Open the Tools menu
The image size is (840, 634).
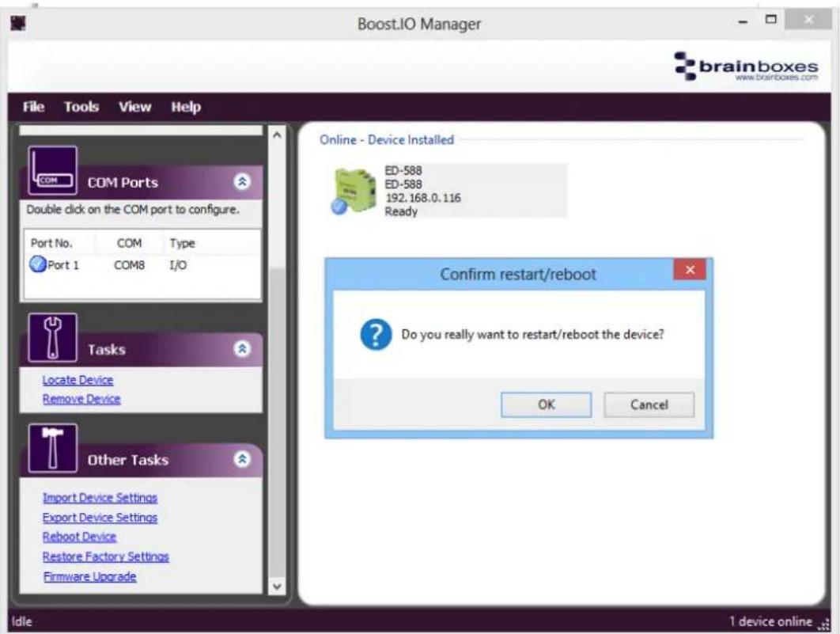tap(81, 107)
